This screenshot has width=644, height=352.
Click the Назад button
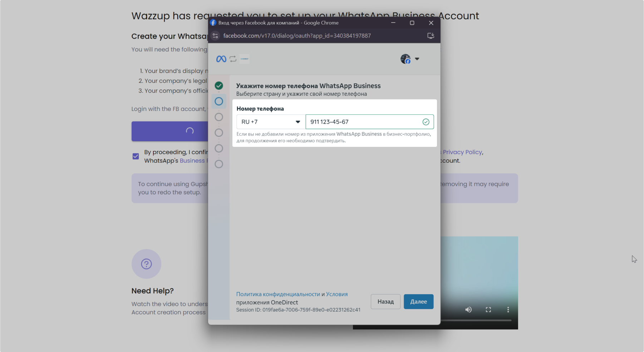385,302
